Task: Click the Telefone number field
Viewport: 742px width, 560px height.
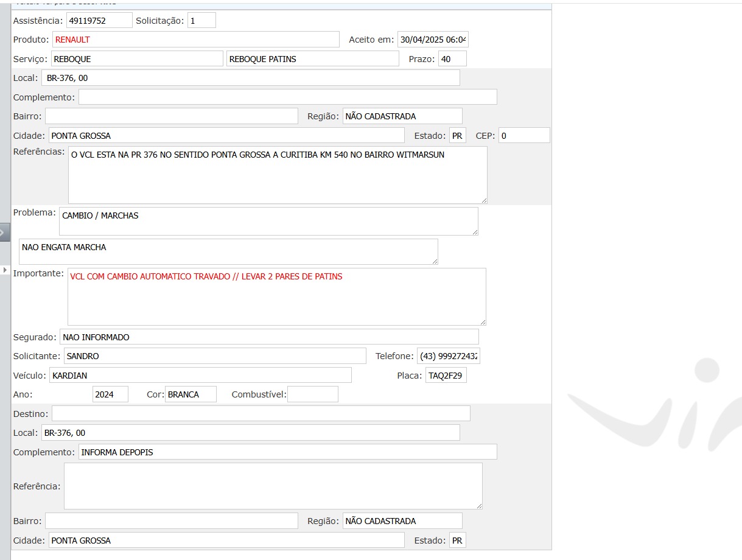Action: point(449,356)
